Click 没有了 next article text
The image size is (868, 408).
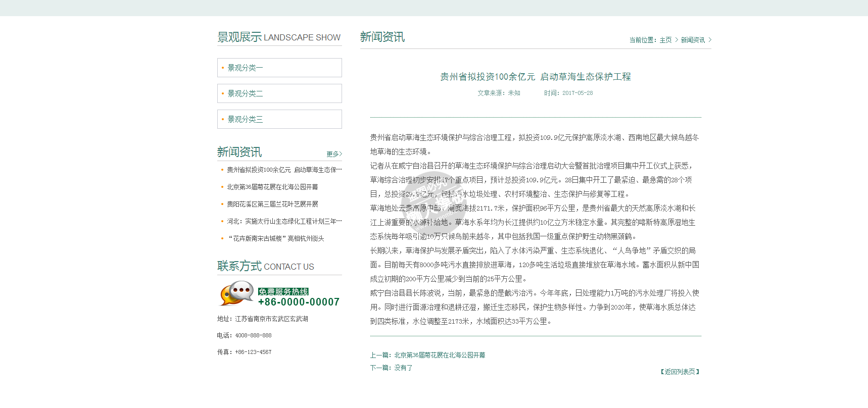coord(403,368)
